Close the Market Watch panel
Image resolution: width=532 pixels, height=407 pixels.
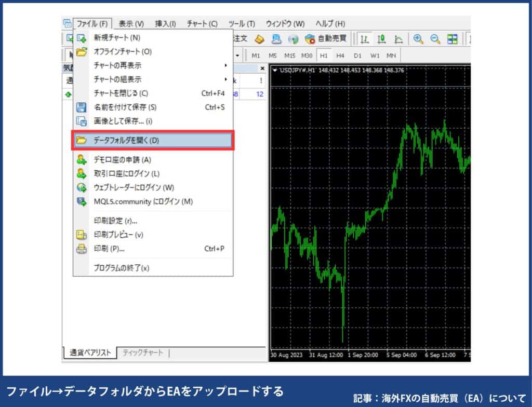[x=262, y=69]
